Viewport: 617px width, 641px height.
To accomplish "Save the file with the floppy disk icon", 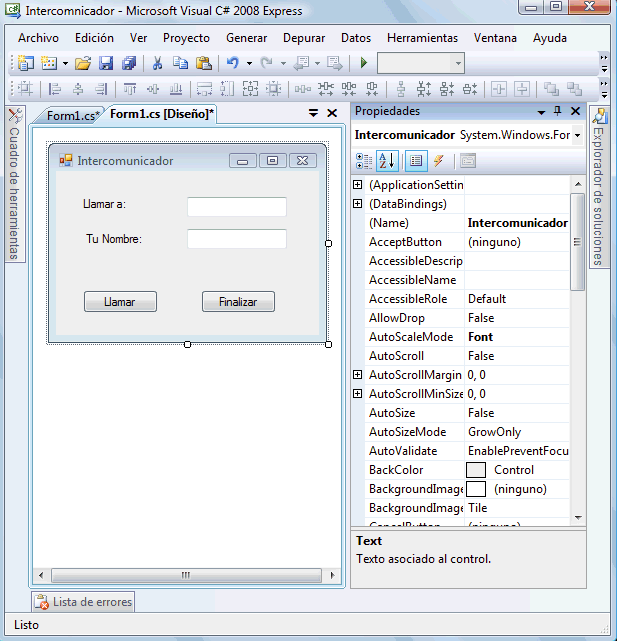I will 106,63.
